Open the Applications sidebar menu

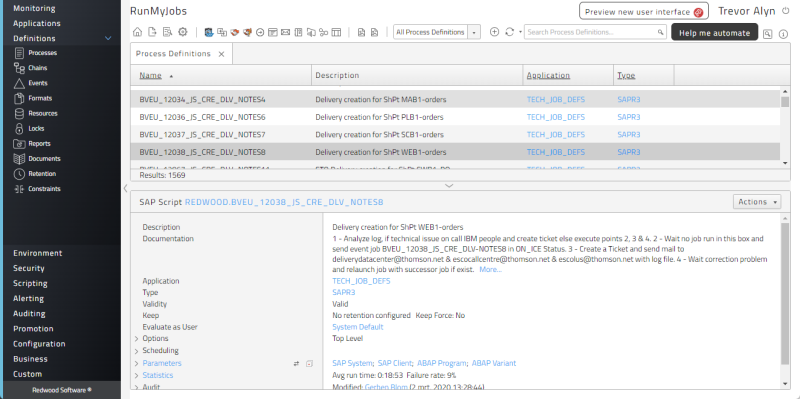[37, 23]
